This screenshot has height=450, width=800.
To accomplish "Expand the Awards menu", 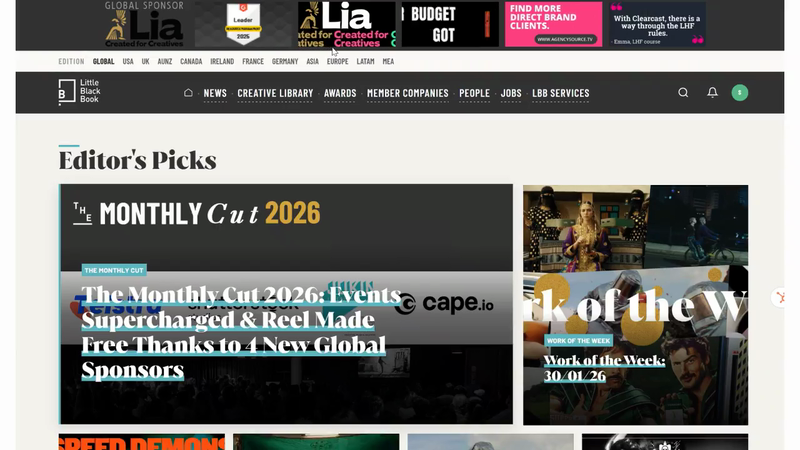I will 340,93.
